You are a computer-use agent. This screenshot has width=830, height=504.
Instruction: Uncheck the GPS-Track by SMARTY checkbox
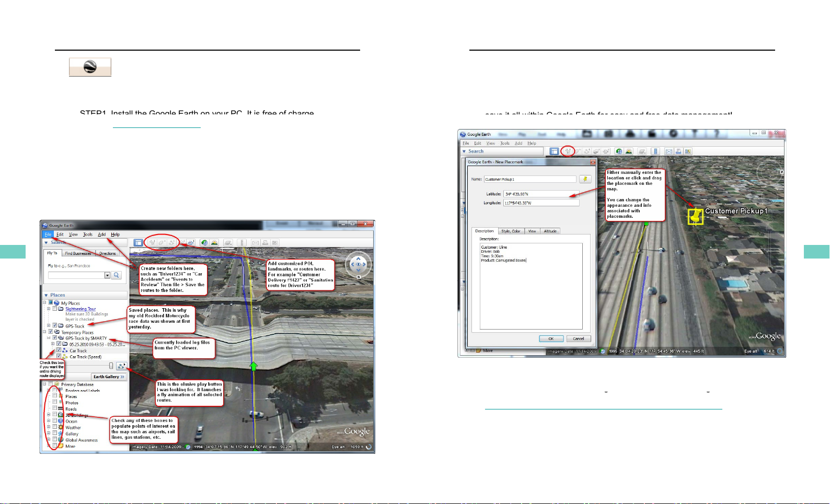click(x=55, y=338)
